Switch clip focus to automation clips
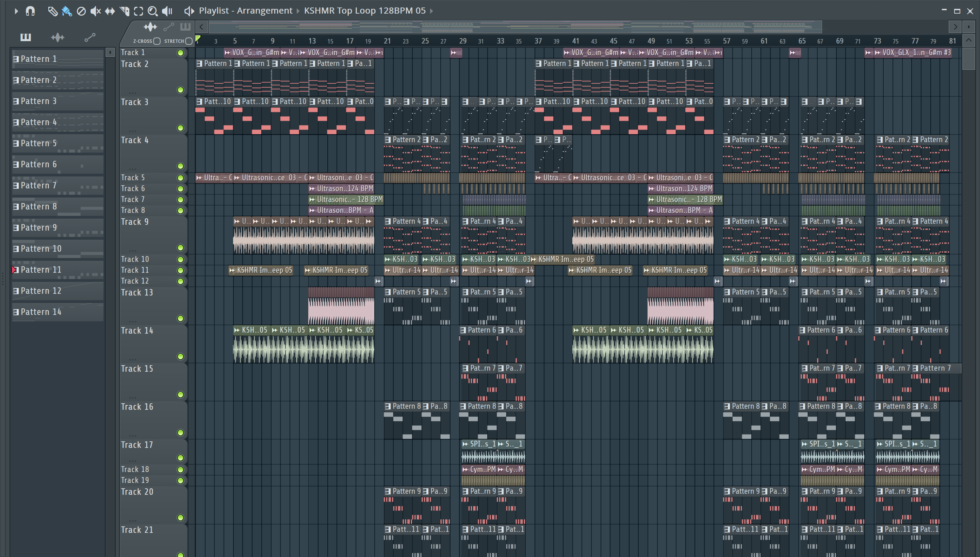 pyautogui.click(x=168, y=27)
